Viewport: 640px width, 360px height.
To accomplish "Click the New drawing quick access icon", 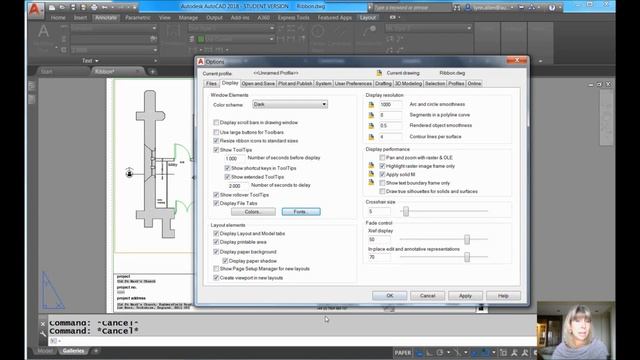I will [52, 7].
